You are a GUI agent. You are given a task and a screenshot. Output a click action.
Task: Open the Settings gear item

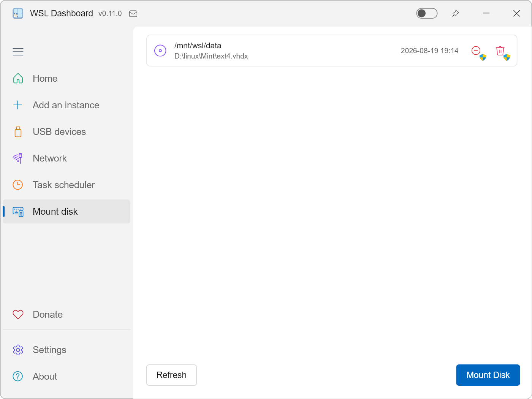[66, 350]
